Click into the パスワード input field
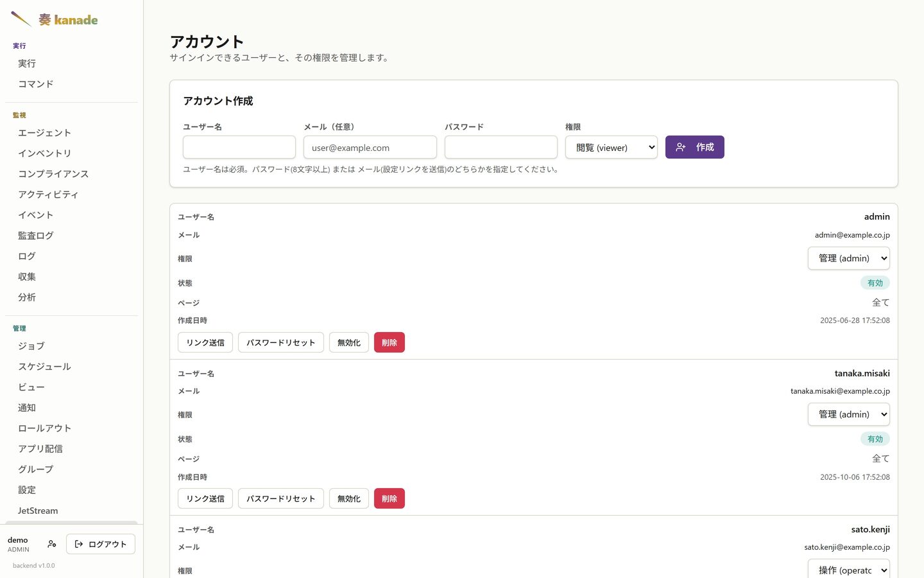This screenshot has height=578, width=924. [x=501, y=147]
